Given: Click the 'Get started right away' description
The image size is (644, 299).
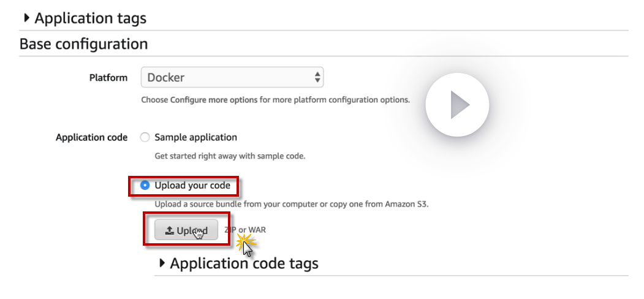Looking at the screenshot, I should point(230,156).
